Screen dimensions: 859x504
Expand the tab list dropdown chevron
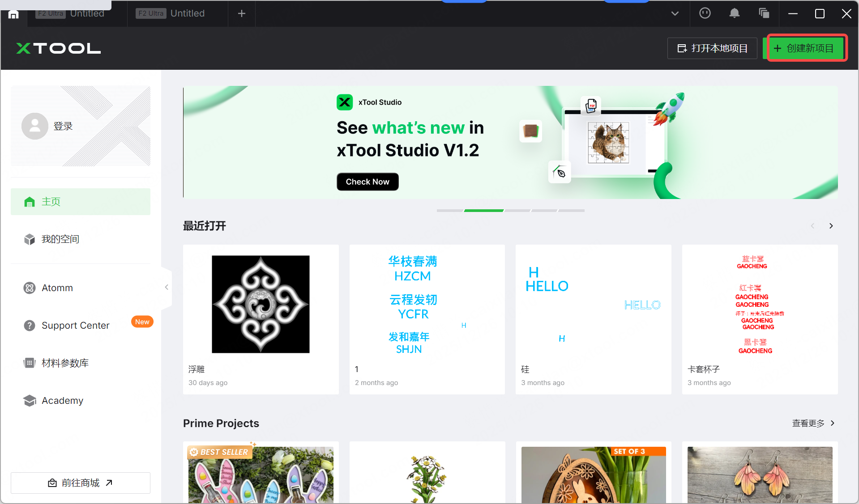(675, 13)
